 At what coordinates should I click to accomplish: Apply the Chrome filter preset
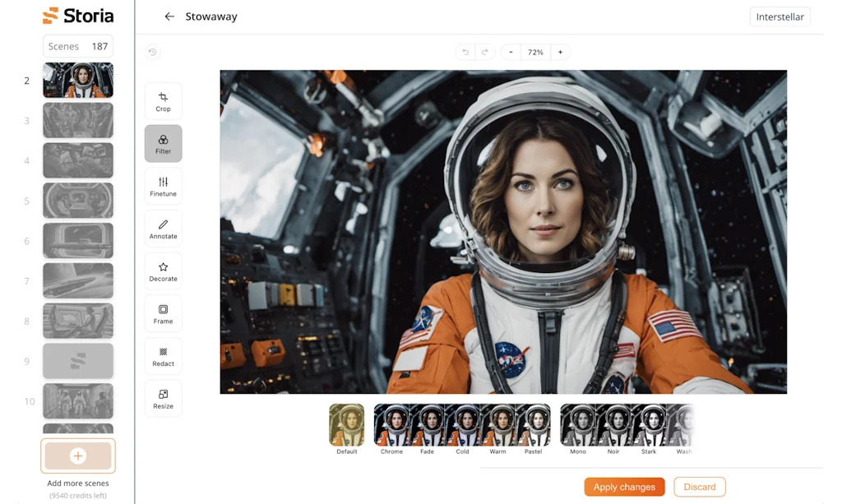[x=391, y=425]
